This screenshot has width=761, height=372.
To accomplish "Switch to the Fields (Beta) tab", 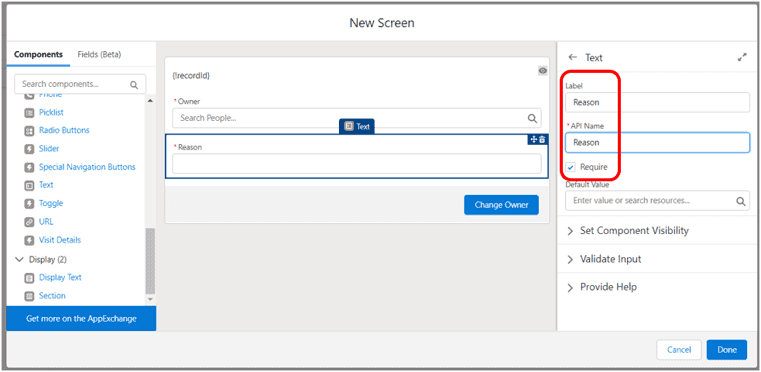I will click(x=99, y=54).
